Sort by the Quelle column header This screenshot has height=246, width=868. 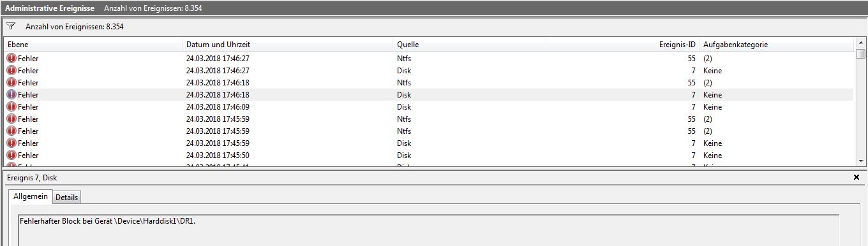(x=470, y=45)
